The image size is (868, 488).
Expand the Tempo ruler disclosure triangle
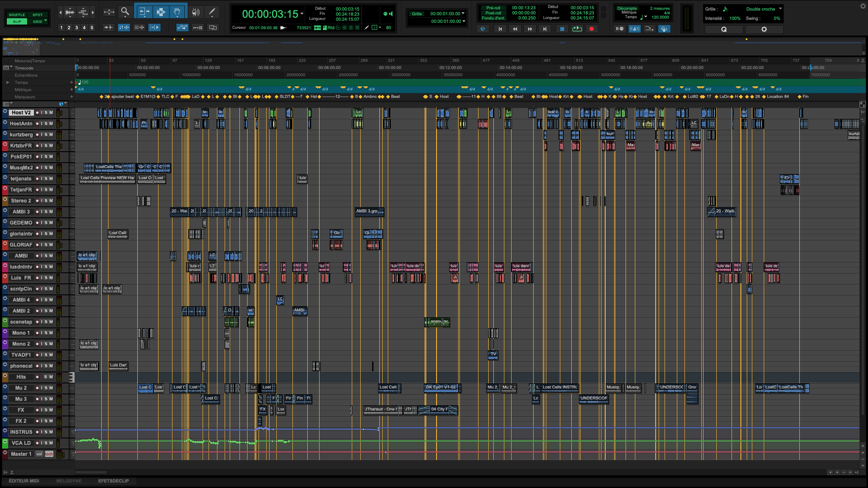coord(8,83)
